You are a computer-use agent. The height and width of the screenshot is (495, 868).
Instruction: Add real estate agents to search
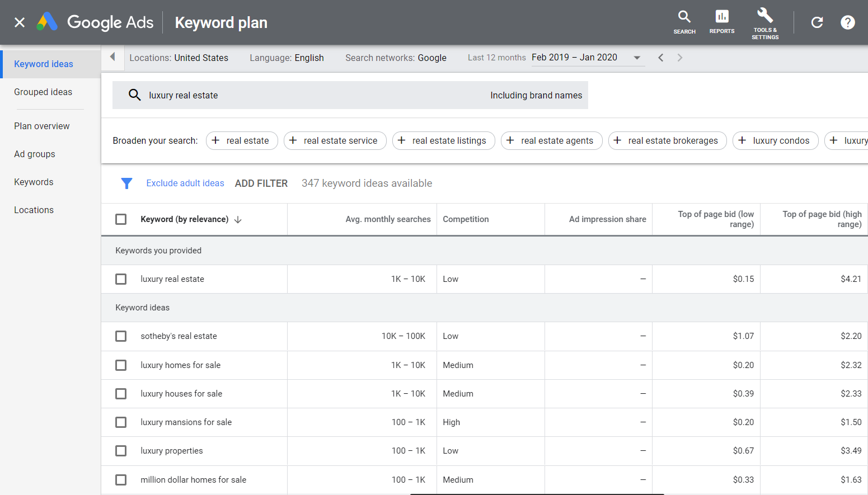pyautogui.click(x=551, y=140)
